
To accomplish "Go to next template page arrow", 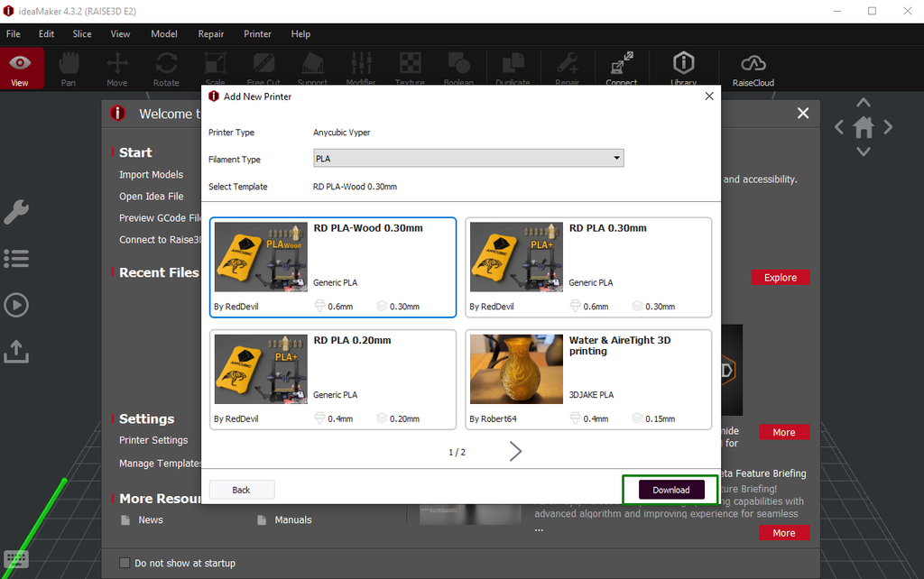I will [x=515, y=452].
